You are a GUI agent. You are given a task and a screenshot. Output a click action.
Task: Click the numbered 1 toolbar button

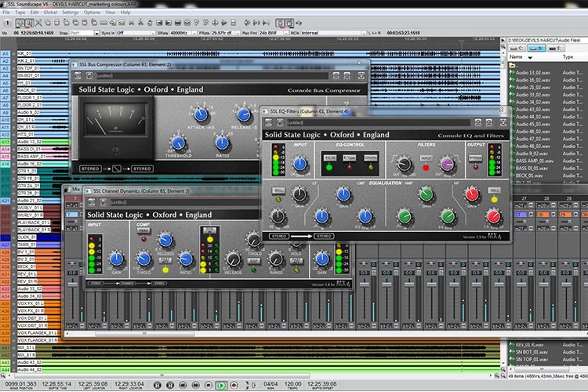click(x=7, y=23)
